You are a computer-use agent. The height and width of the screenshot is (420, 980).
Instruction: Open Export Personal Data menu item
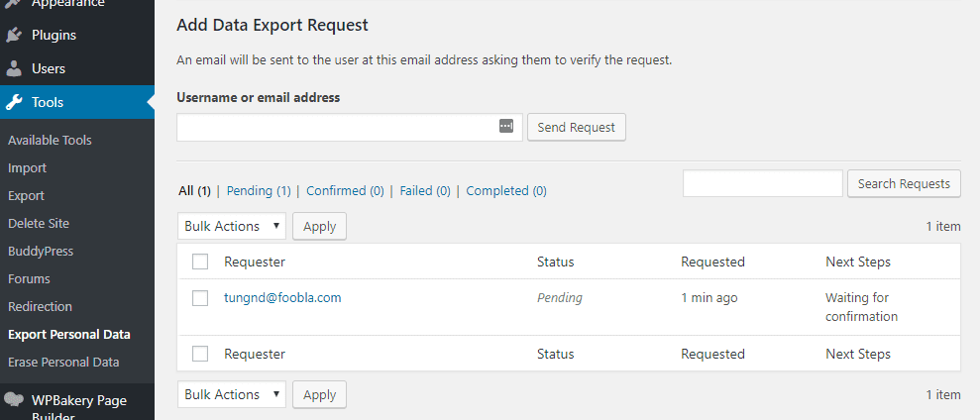pos(69,335)
